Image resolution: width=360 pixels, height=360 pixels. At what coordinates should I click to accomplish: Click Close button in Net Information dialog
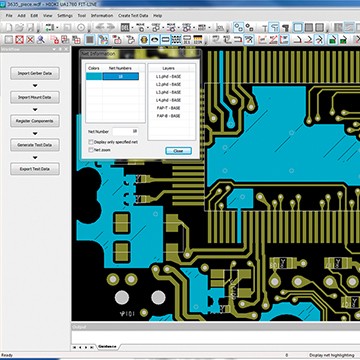(x=179, y=151)
